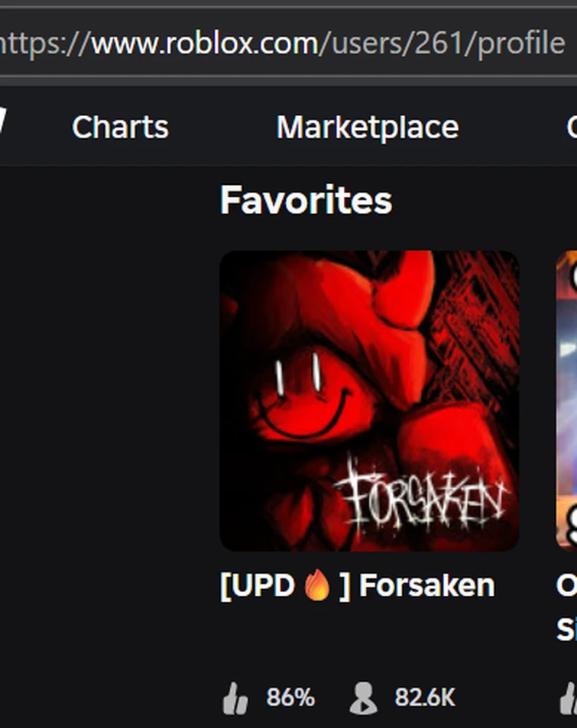Click the 82.6K active players count
The image size is (577, 728).
(425, 697)
